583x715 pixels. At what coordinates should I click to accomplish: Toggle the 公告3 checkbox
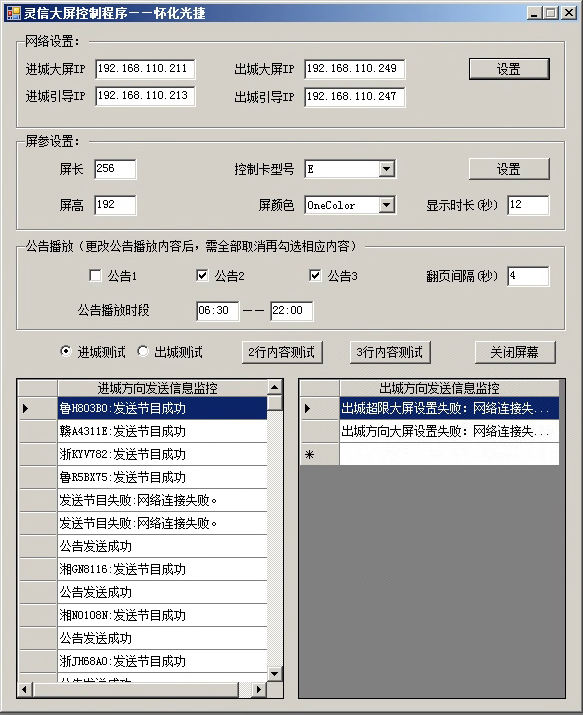coord(315,275)
